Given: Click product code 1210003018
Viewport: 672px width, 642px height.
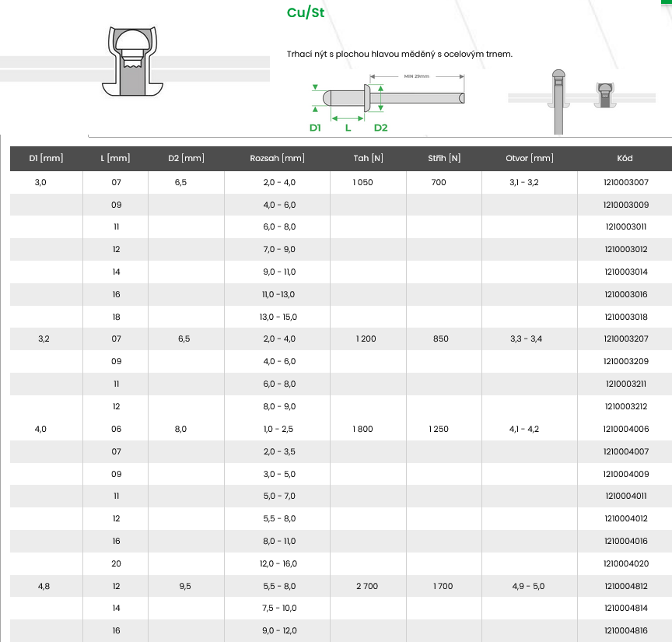Looking at the screenshot, I should pos(625,317).
